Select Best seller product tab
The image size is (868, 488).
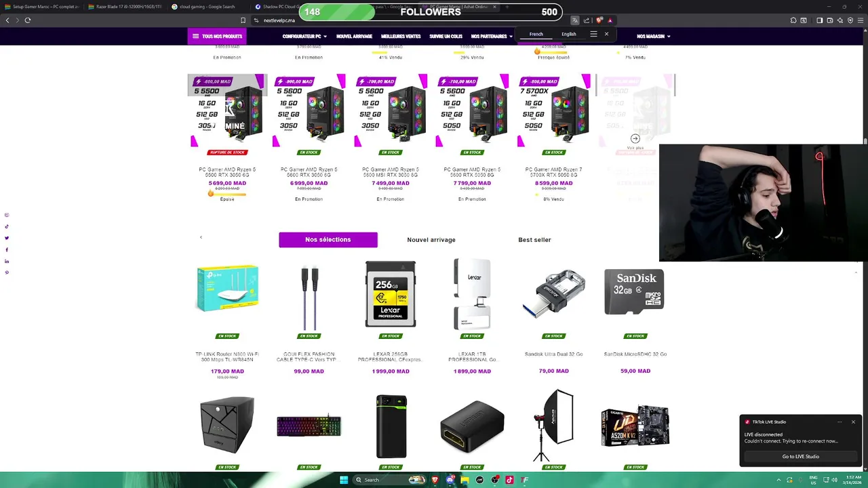coord(534,240)
